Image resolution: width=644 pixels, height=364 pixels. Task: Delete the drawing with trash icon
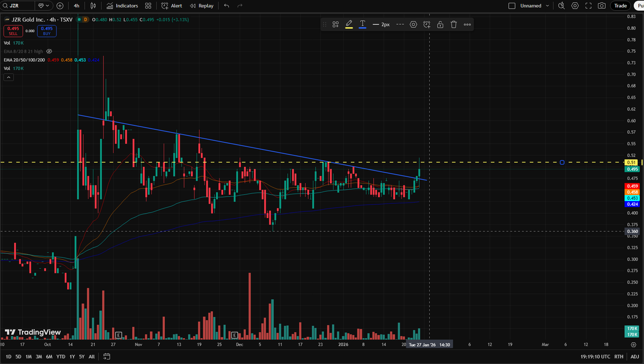(x=453, y=24)
